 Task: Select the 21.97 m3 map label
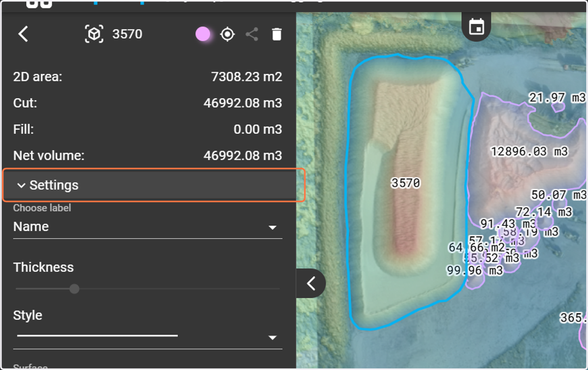coord(557,98)
